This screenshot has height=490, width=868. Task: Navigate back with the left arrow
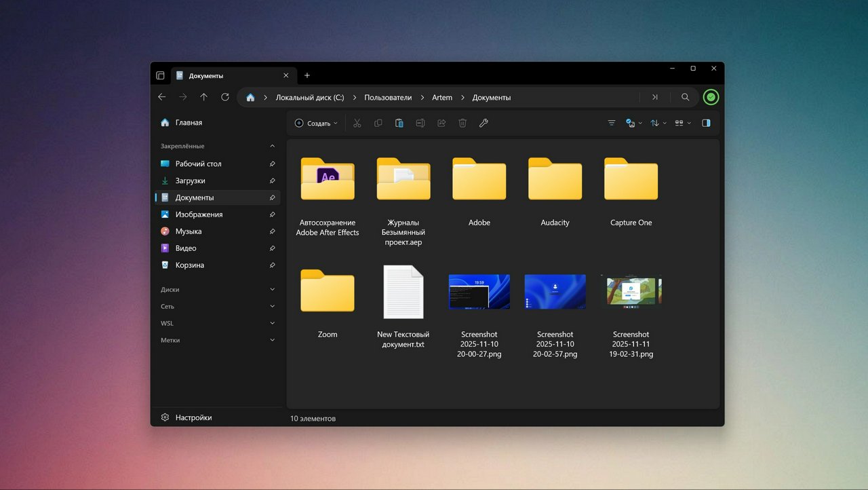[162, 97]
